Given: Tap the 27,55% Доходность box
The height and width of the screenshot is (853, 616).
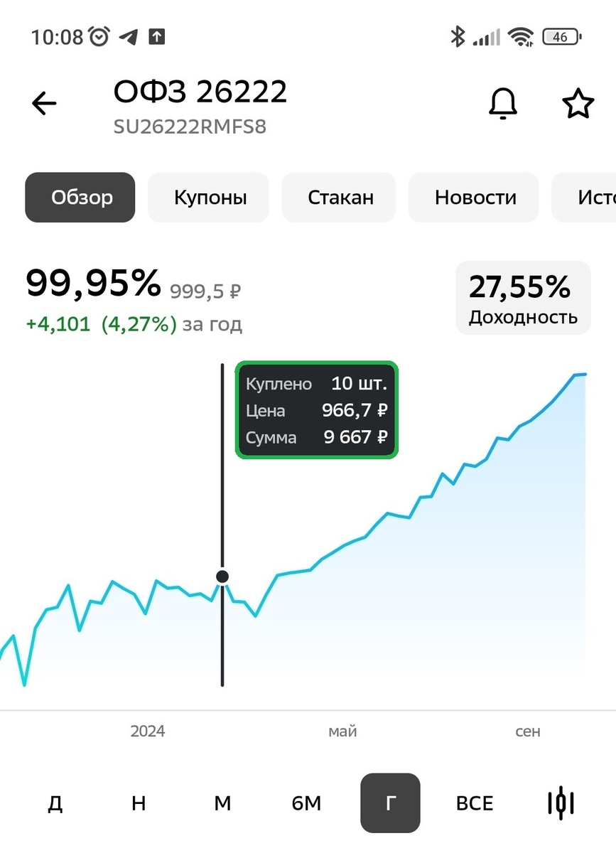Looking at the screenshot, I should [523, 298].
